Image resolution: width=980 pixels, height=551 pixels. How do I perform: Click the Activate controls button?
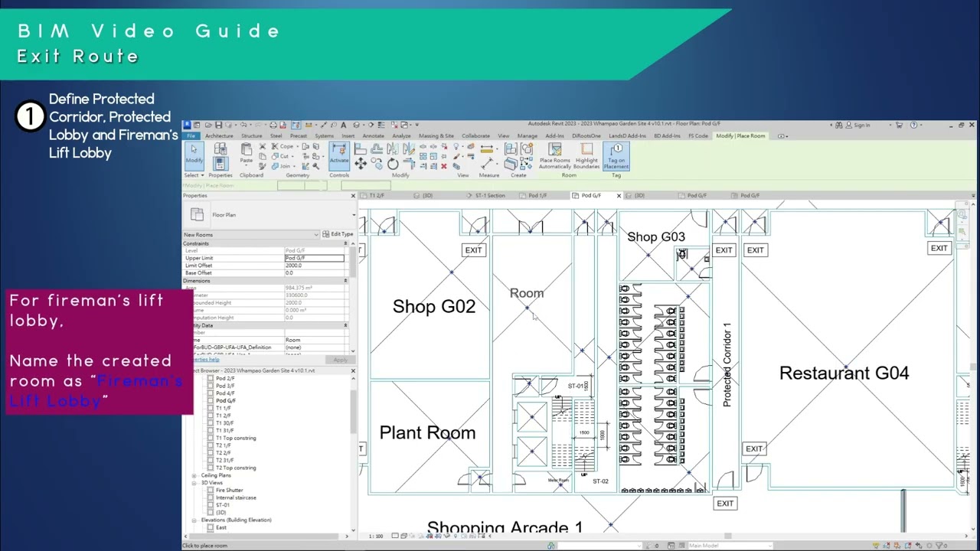[x=339, y=155]
